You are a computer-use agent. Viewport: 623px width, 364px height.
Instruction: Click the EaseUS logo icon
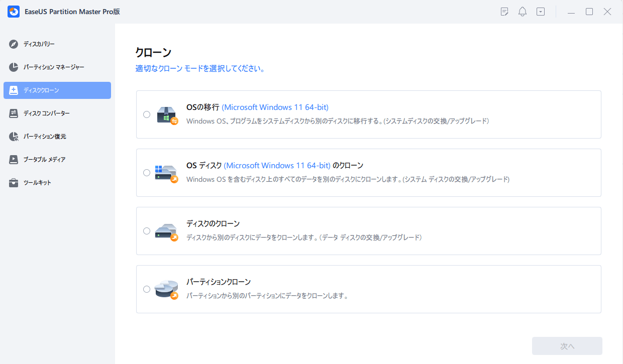click(13, 11)
